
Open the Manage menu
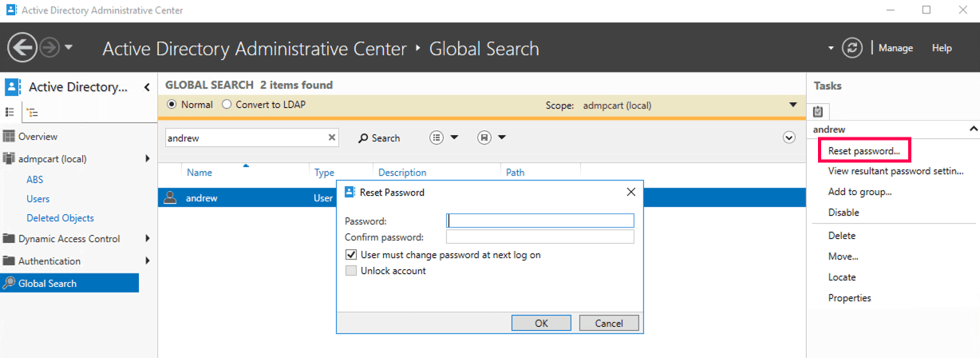[x=895, y=48]
